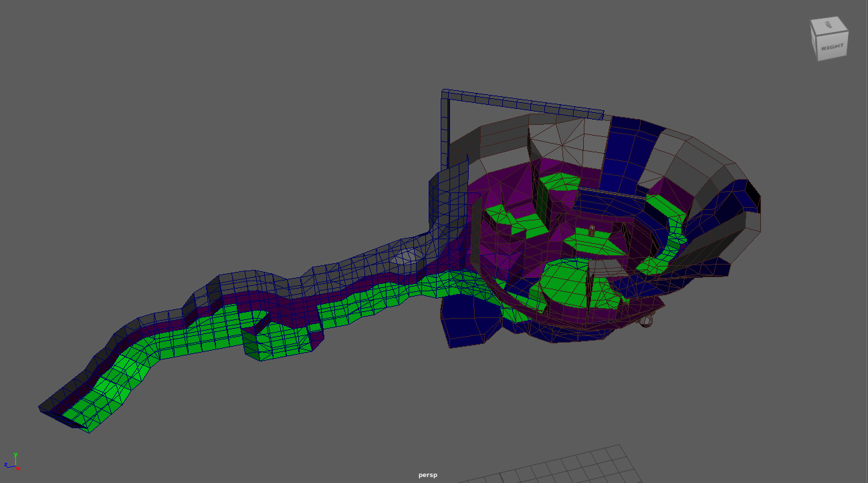Select the small character figure on the central platform
Viewport: 868px width, 483px height.
[x=592, y=230]
